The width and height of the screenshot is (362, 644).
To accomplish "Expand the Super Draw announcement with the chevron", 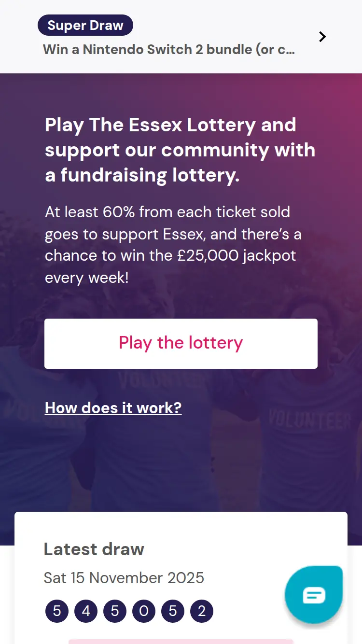I will click(x=322, y=36).
